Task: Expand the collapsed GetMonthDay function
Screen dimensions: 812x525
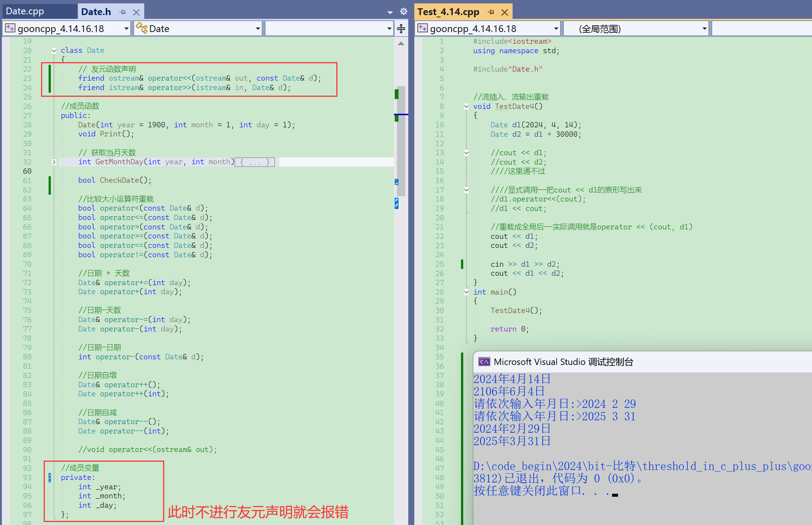Action: coord(54,162)
